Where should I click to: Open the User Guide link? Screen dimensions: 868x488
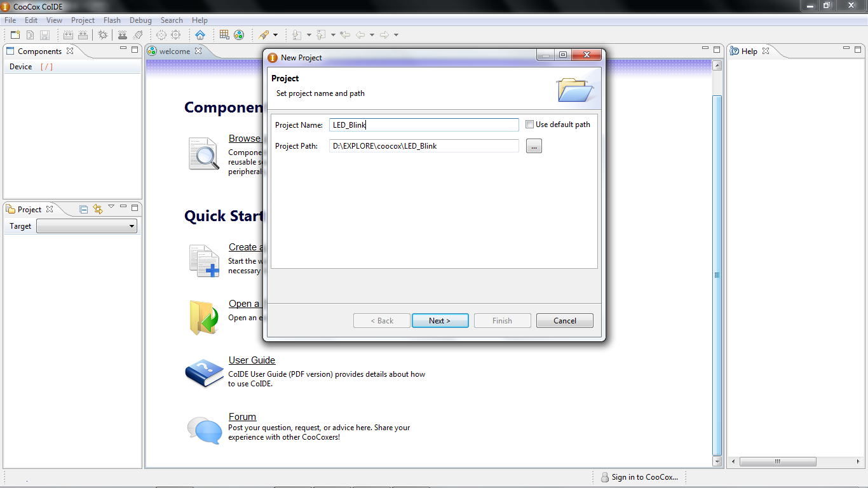pos(252,360)
